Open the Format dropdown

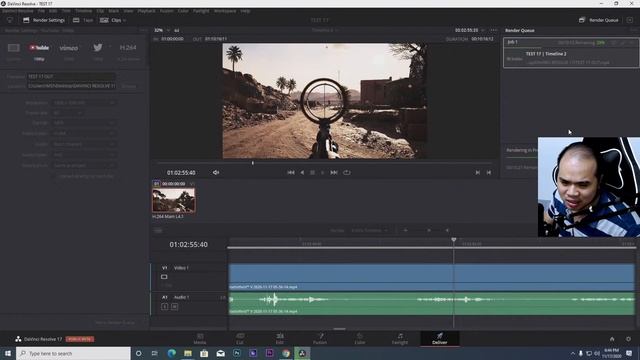pos(83,122)
